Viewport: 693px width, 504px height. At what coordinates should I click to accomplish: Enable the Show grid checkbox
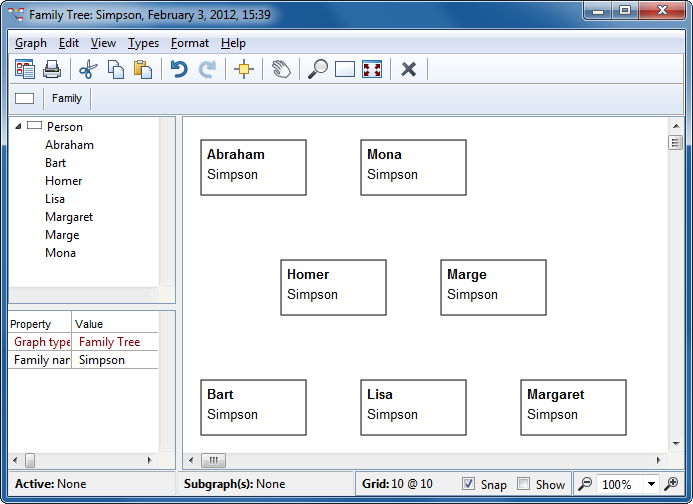pos(524,484)
